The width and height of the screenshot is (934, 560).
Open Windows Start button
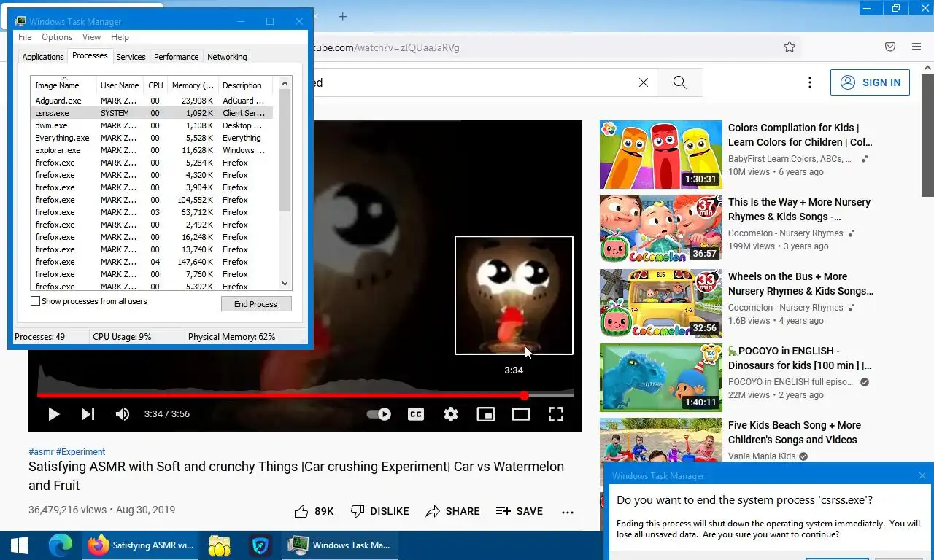point(20,545)
